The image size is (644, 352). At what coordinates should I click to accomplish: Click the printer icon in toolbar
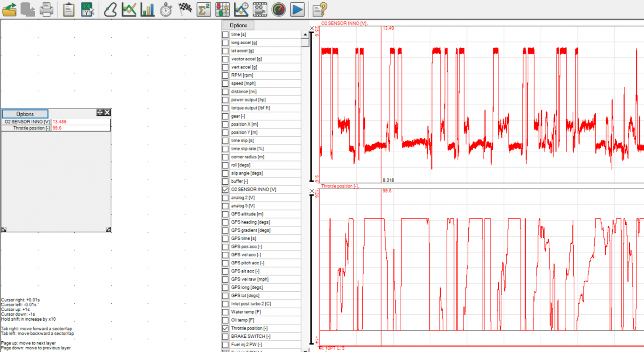47,9
